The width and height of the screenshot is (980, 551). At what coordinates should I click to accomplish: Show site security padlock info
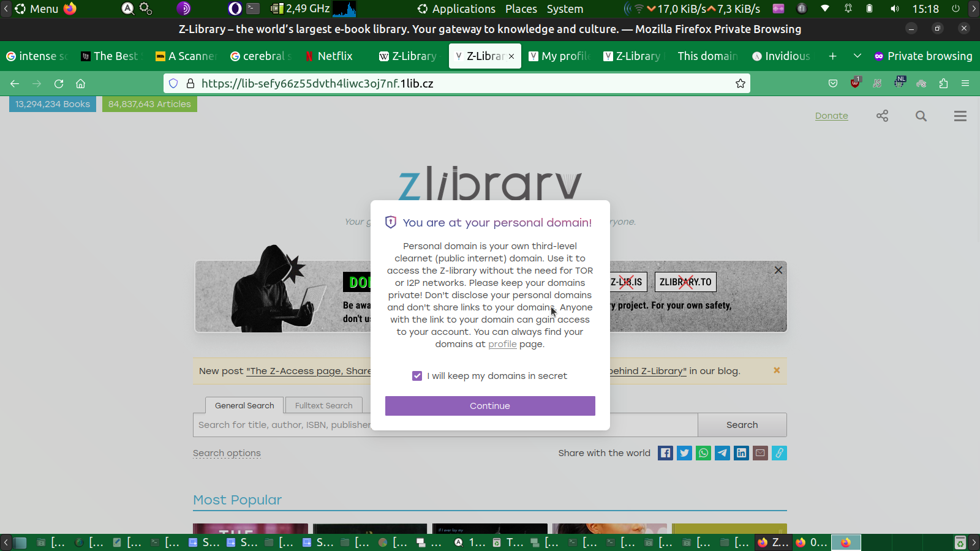(x=190, y=83)
